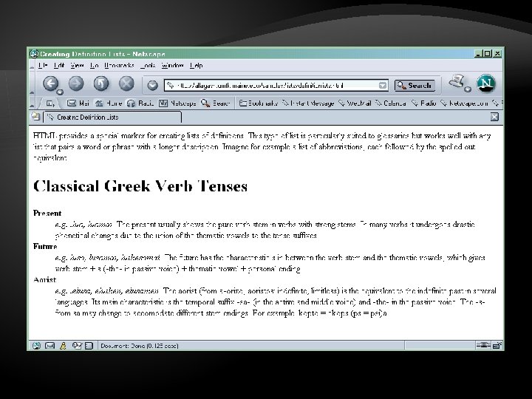532x399 pixels.
Task: Click the Present term in definition list
Action: click(47, 213)
